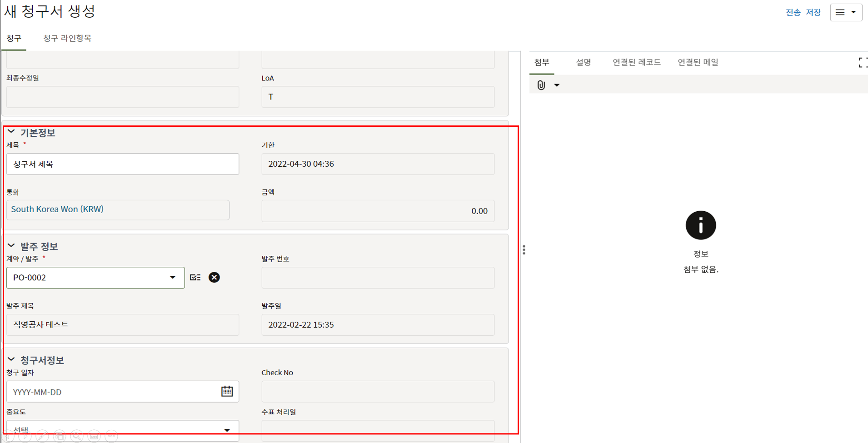This screenshot has width=868, height=443.
Task: Click the info icon in attachment panel
Action: (700, 225)
